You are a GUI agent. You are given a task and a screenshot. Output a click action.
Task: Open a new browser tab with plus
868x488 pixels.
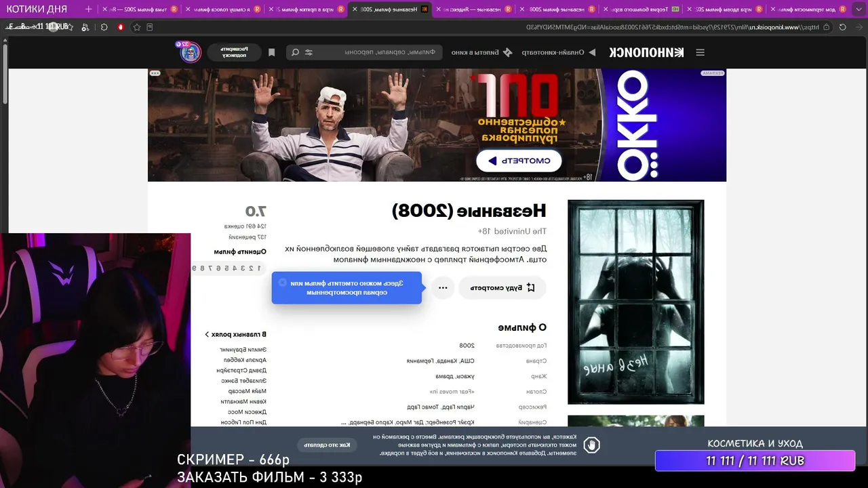[x=88, y=9]
